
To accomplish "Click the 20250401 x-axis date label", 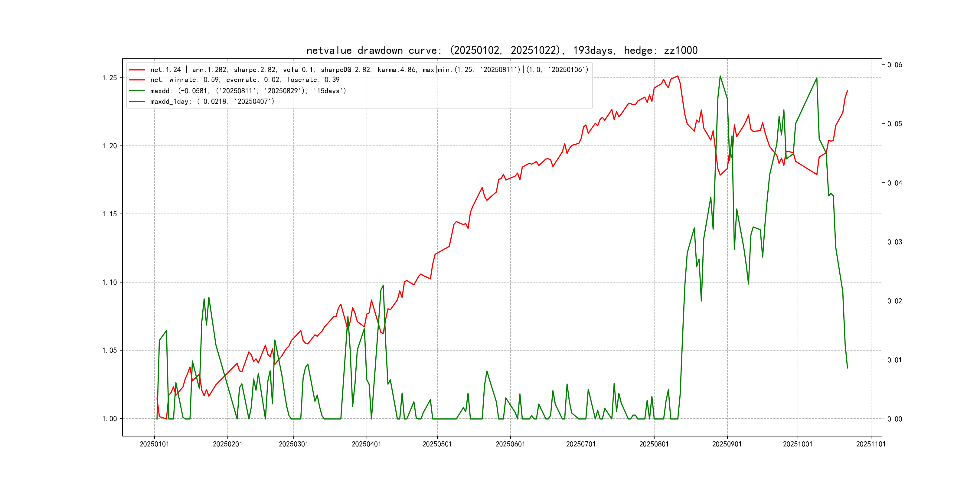I will pyautogui.click(x=366, y=444).
